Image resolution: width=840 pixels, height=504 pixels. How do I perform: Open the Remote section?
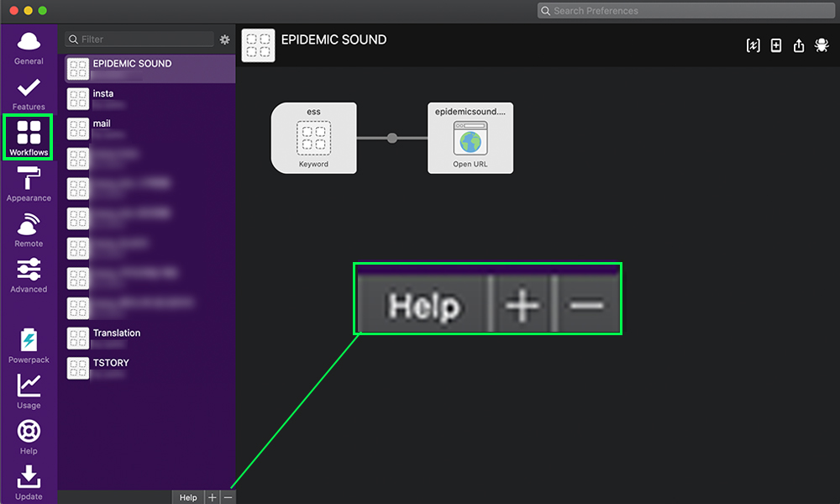[29, 230]
